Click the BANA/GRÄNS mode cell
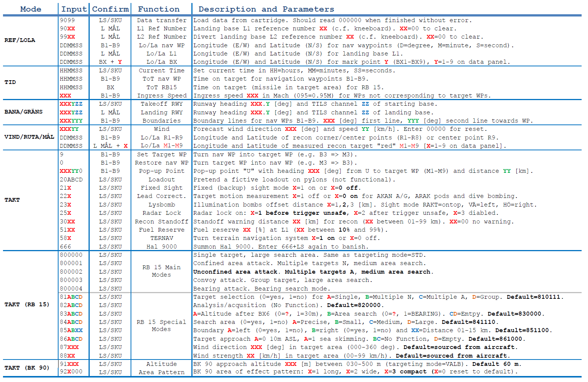Screen dimensions: 588x382 [24, 112]
